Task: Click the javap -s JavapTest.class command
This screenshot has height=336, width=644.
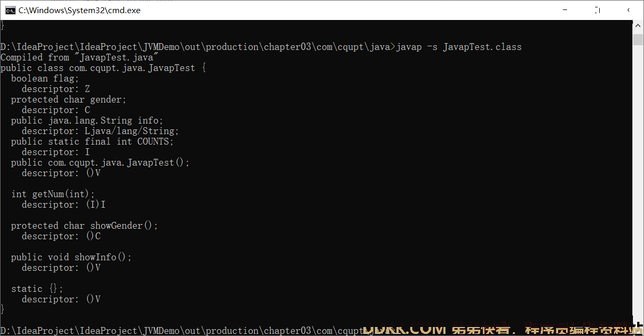Action: (459, 47)
